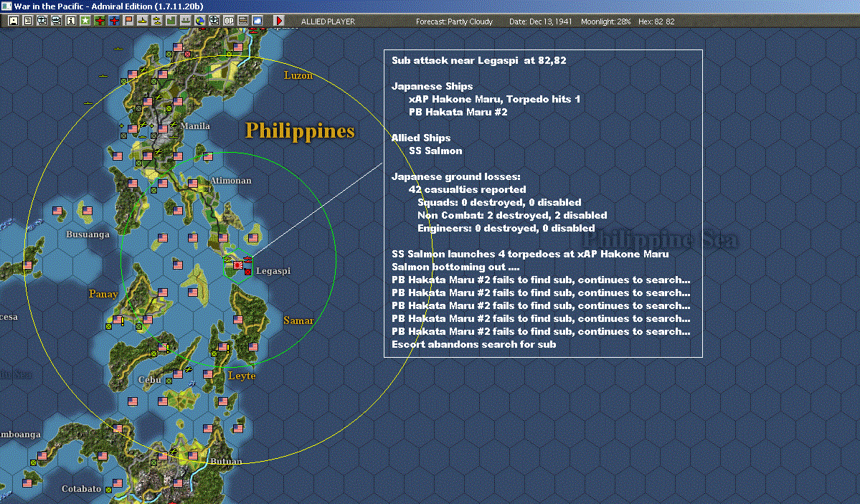Open the globe map icon
Image resolution: width=860 pixels, height=504 pixels.
pyautogui.click(x=199, y=21)
